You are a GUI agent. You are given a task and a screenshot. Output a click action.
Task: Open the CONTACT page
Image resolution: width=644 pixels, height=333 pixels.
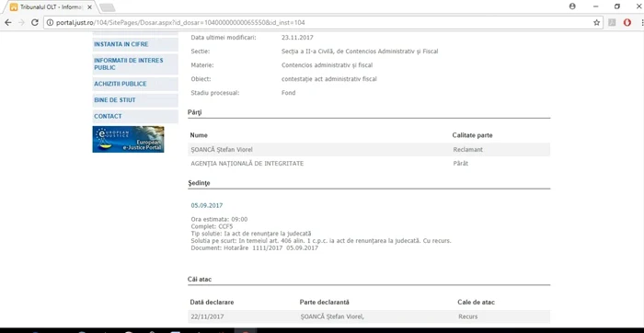[x=135, y=117]
